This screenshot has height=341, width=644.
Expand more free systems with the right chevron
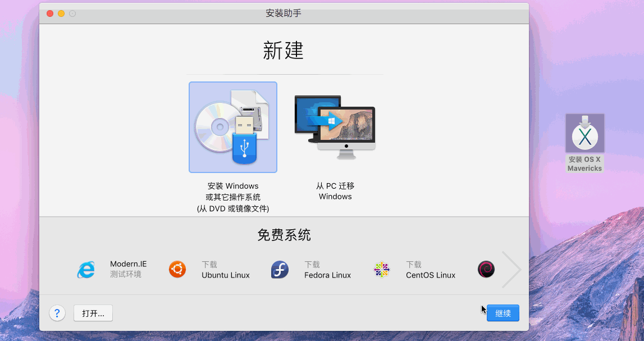coord(512,269)
